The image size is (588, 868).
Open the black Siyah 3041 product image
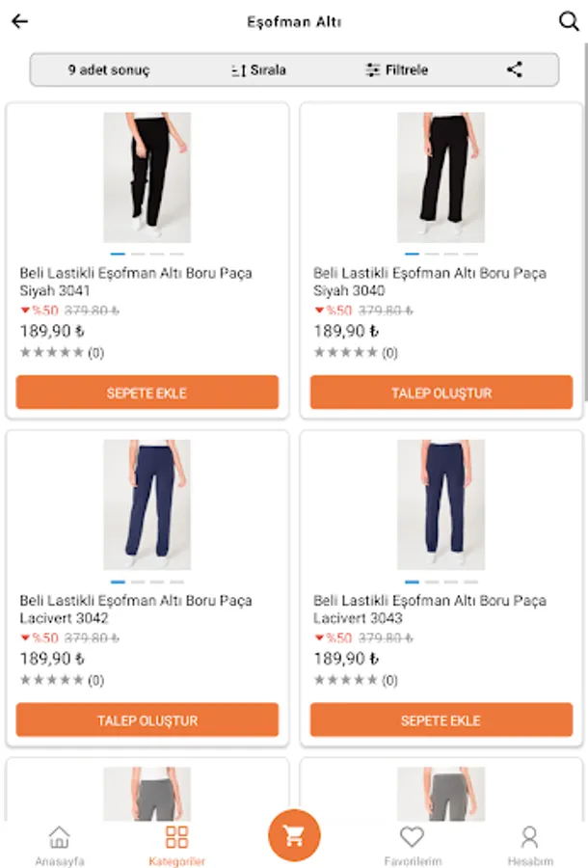(x=147, y=176)
